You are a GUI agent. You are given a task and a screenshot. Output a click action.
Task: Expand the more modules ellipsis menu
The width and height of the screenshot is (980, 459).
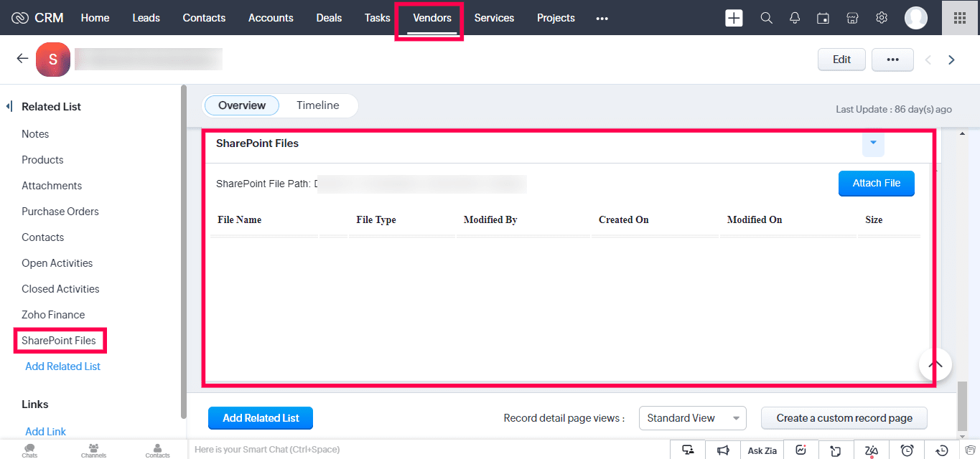click(x=602, y=18)
